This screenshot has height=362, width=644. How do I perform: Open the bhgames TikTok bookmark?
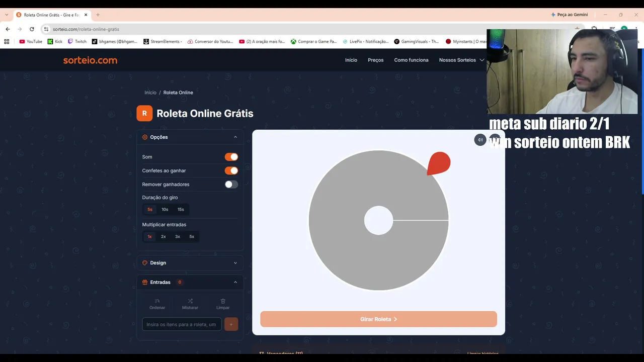(115, 42)
